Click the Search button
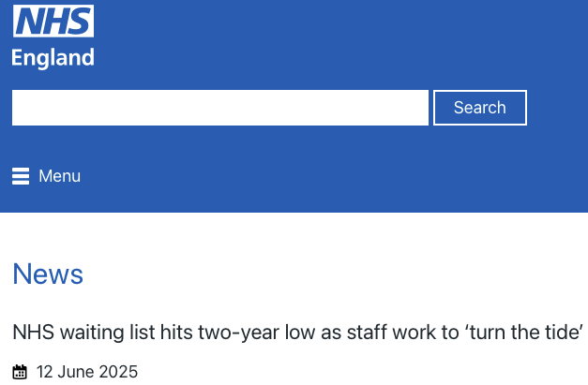588x385 pixels. [x=480, y=108]
